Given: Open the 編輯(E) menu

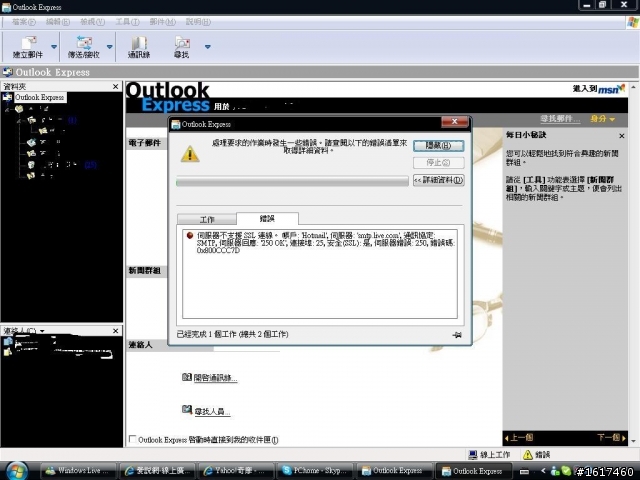Looking at the screenshot, I should 58,22.
